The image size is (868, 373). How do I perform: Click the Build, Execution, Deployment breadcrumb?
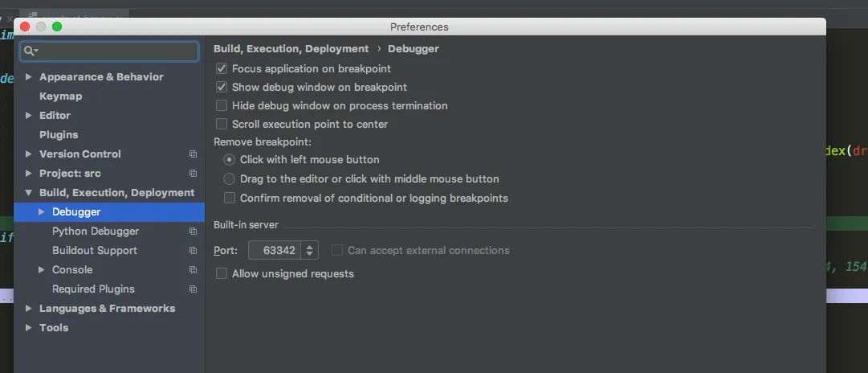pyautogui.click(x=291, y=49)
